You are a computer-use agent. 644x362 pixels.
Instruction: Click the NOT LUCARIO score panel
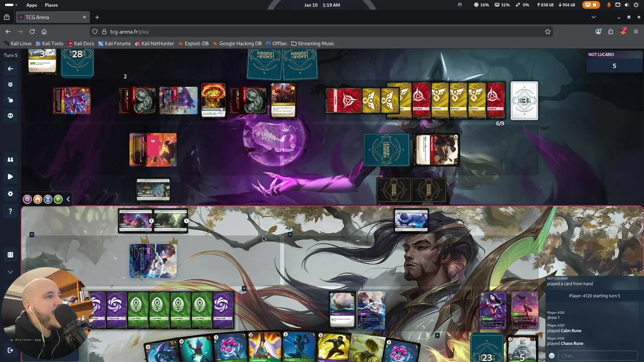coord(614,61)
